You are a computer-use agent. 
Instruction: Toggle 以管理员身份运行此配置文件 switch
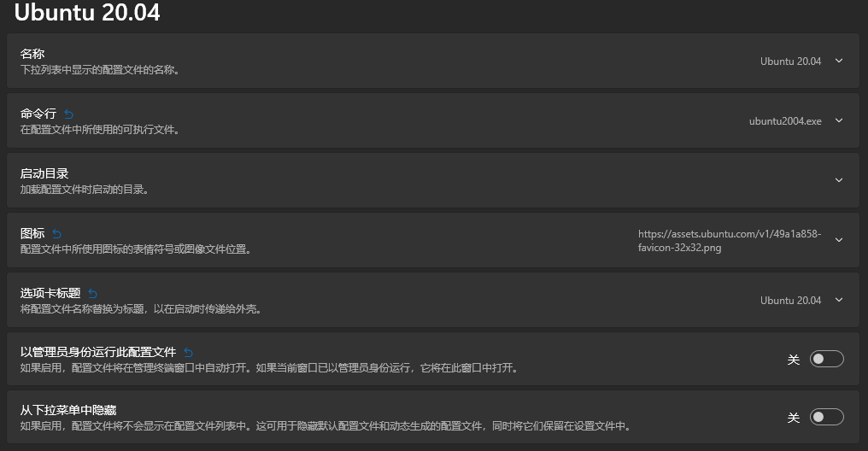click(x=826, y=359)
